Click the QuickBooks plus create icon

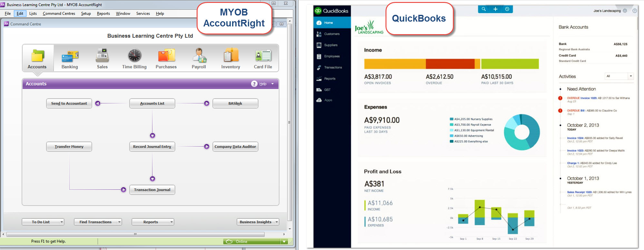(x=495, y=9)
